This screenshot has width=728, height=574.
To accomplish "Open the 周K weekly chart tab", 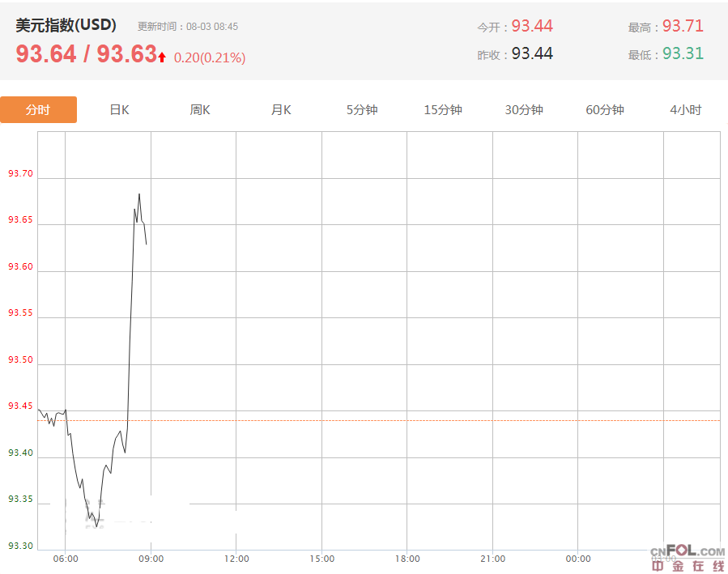I will pyautogui.click(x=200, y=110).
